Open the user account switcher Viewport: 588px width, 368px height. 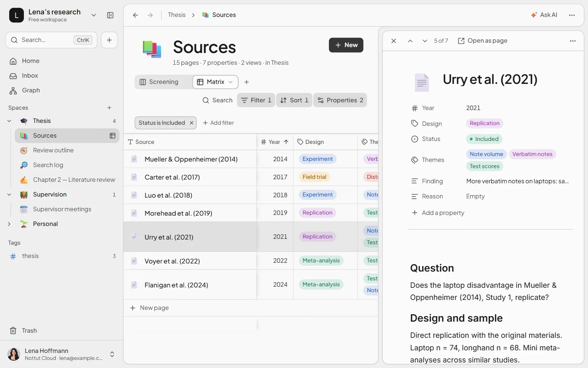click(112, 354)
